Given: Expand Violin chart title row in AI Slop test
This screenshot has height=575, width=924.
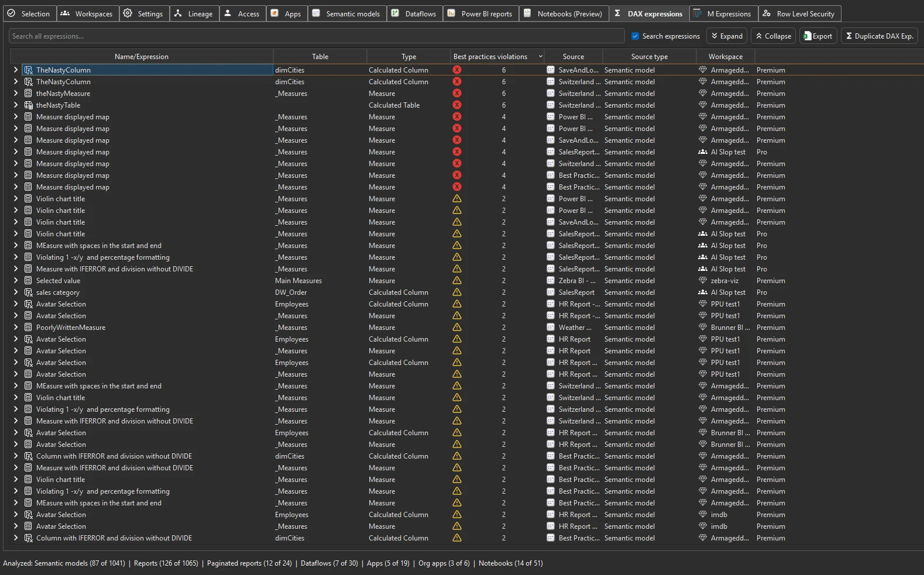Looking at the screenshot, I should tap(16, 234).
